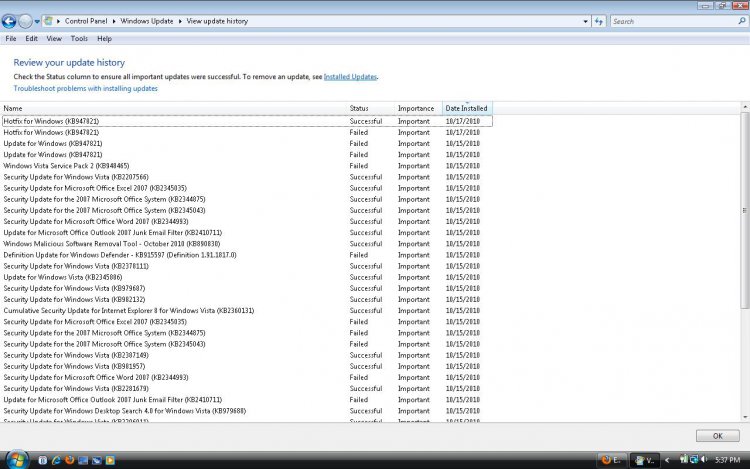Refresh the page with the refresh icon

pos(599,22)
